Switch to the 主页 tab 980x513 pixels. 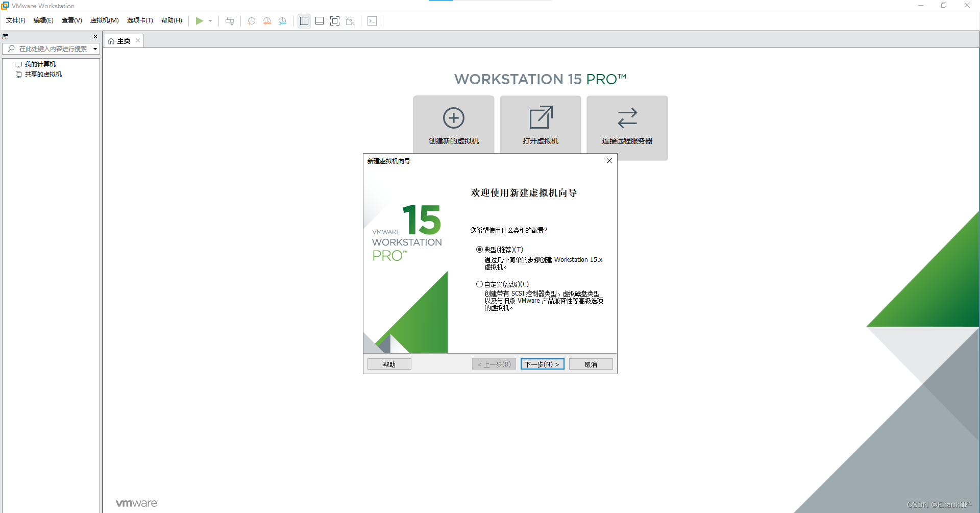[124, 41]
